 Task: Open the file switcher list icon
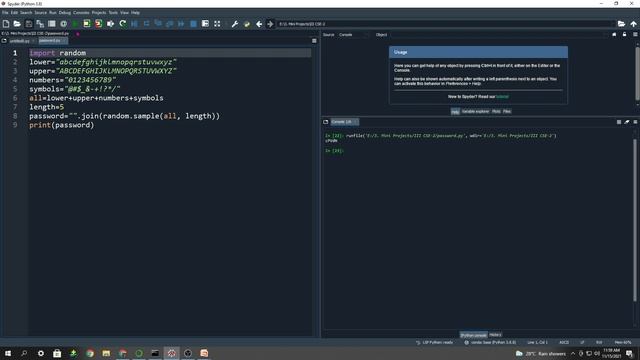52,24
